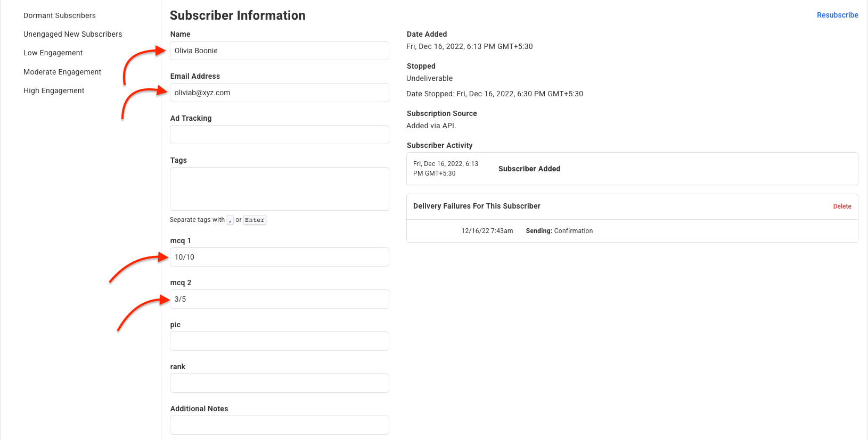Click the mcq 2 field showing 3/5
The image size is (868, 440).
279,299
